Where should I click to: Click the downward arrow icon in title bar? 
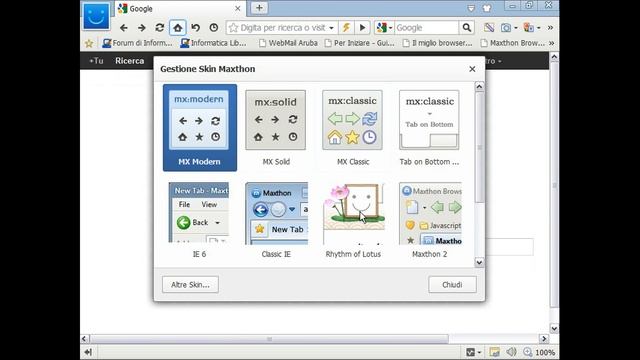point(471,8)
